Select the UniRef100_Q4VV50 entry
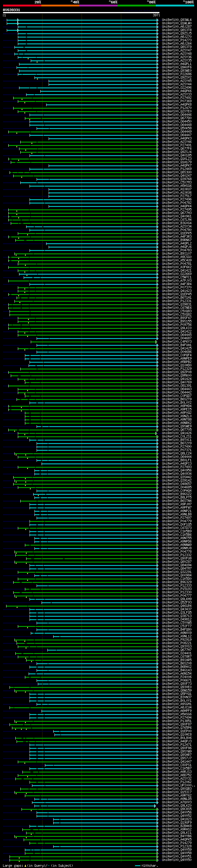The width and height of the screenshot is (197, 868). pyautogui.click(x=177, y=860)
